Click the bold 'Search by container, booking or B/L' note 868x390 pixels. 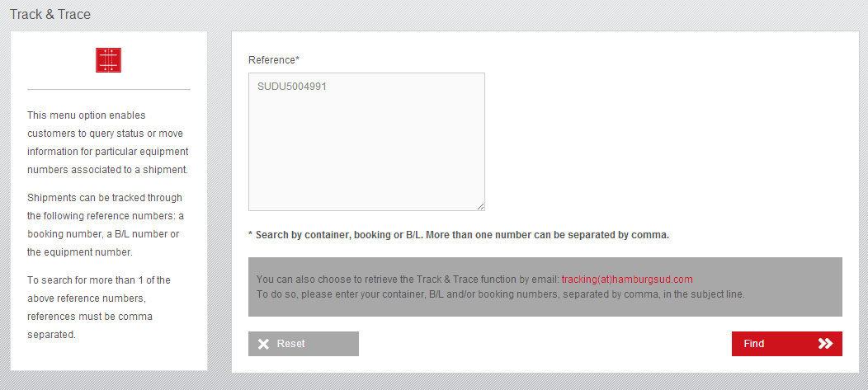pos(459,234)
